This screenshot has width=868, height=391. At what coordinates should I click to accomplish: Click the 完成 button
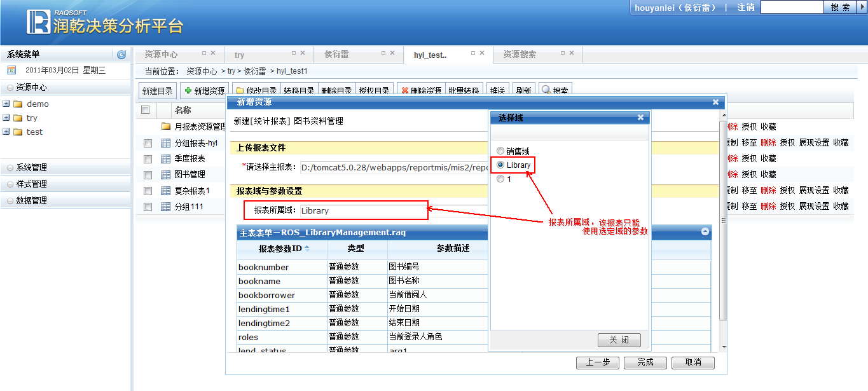645,362
